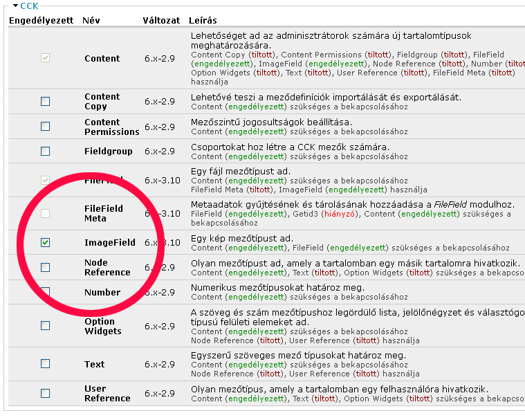Tick the Option Widgets module checkbox
This screenshot has width=525, height=420.
click(45, 325)
